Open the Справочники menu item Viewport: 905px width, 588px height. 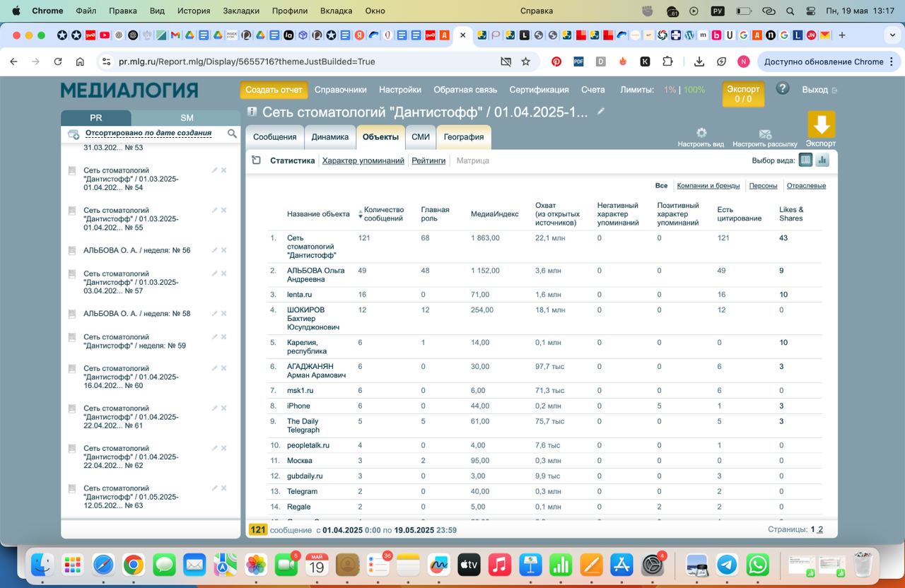[x=340, y=90]
